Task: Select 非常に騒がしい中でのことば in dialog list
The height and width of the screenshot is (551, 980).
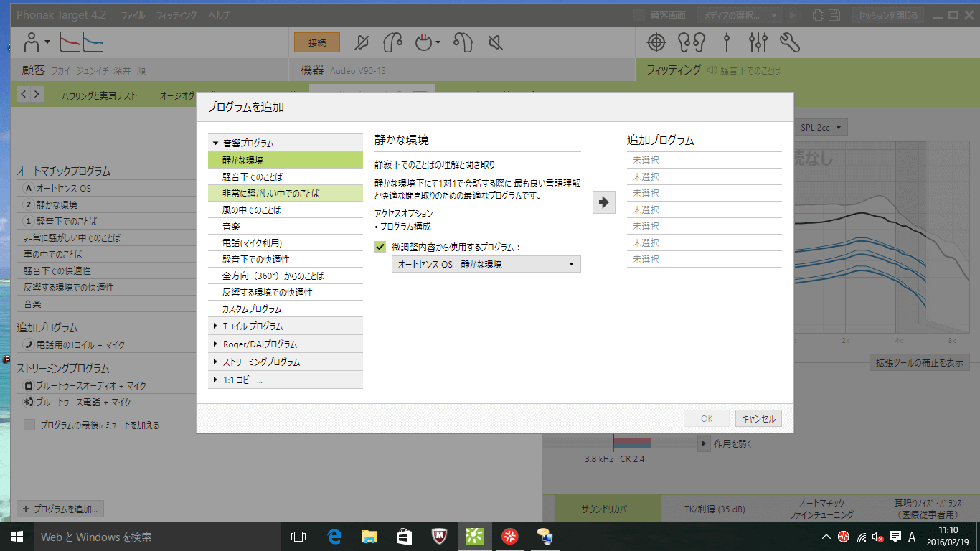Action: tap(286, 193)
